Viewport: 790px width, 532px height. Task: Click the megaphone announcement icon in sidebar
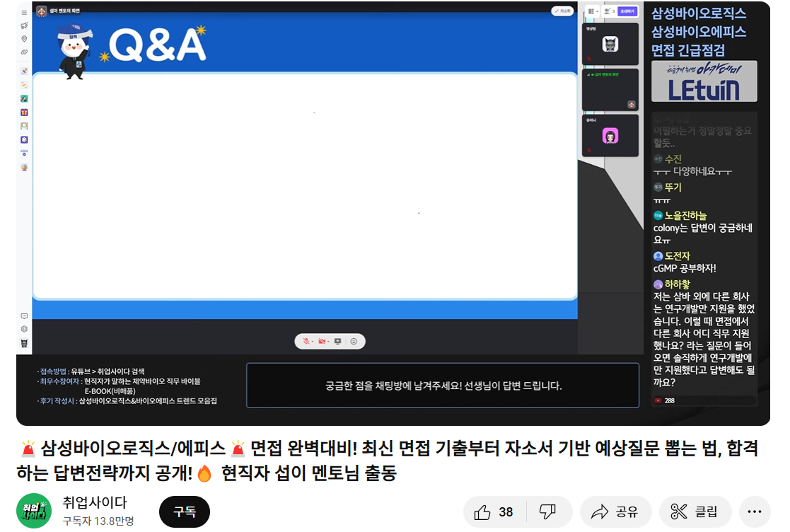[x=24, y=26]
